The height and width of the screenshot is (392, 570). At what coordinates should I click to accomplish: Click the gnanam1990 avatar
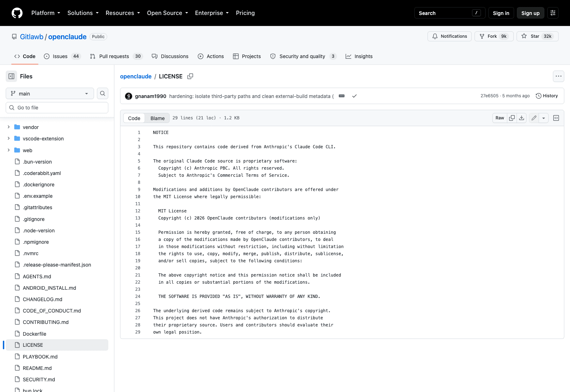pyautogui.click(x=129, y=96)
